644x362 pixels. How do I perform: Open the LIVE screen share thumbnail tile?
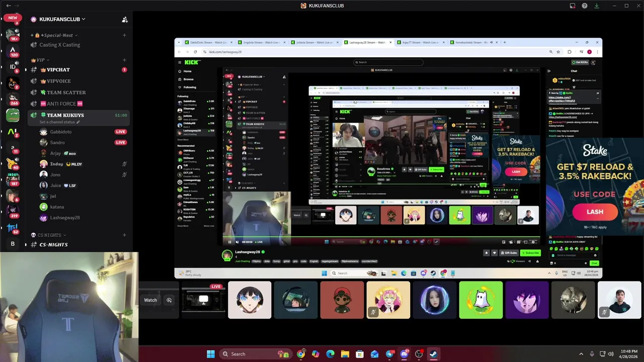(203, 300)
